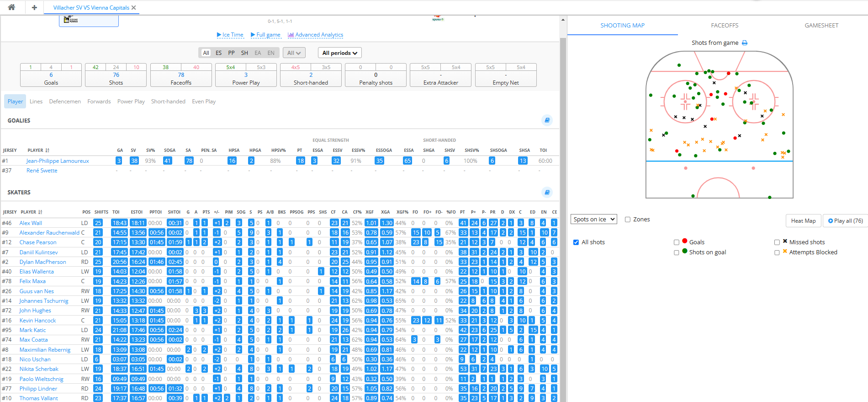Play all 76 shots
The width and height of the screenshot is (868, 402).
pyautogui.click(x=845, y=221)
